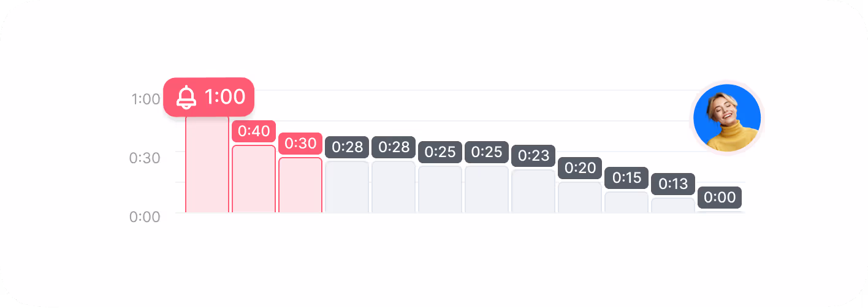Select the dark 0:00 label on the last bar
868x308 pixels.
720,198
